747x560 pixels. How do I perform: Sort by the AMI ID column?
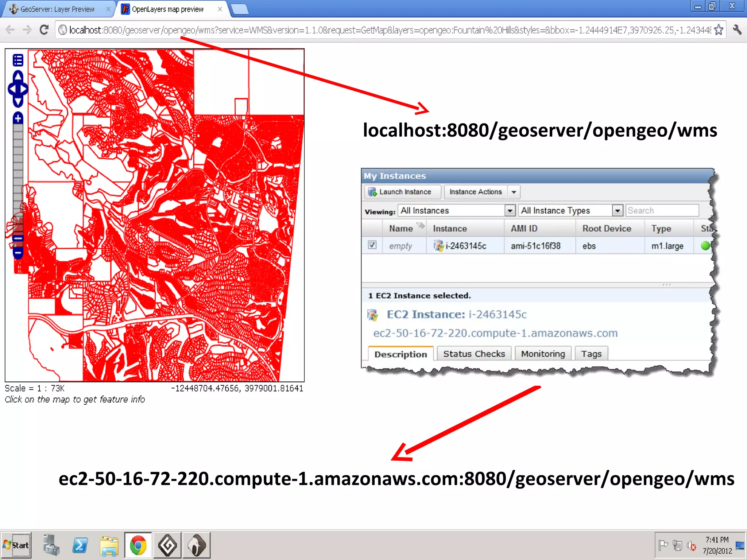pyautogui.click(x=540, y=229)
